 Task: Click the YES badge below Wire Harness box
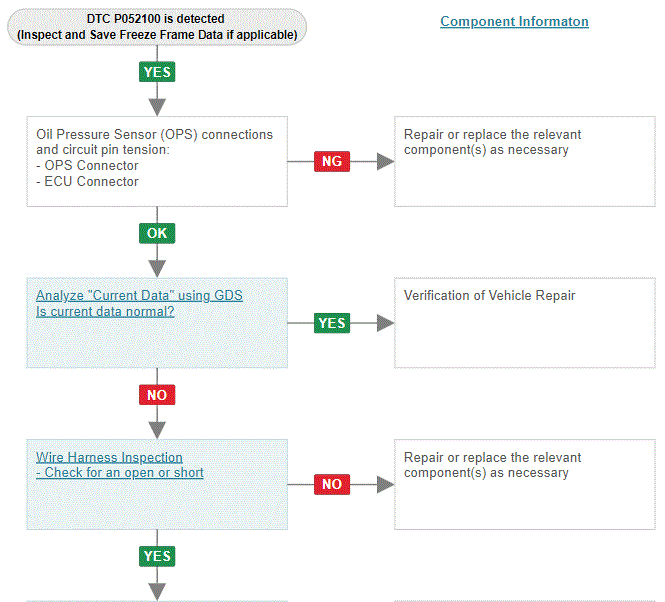157,556
